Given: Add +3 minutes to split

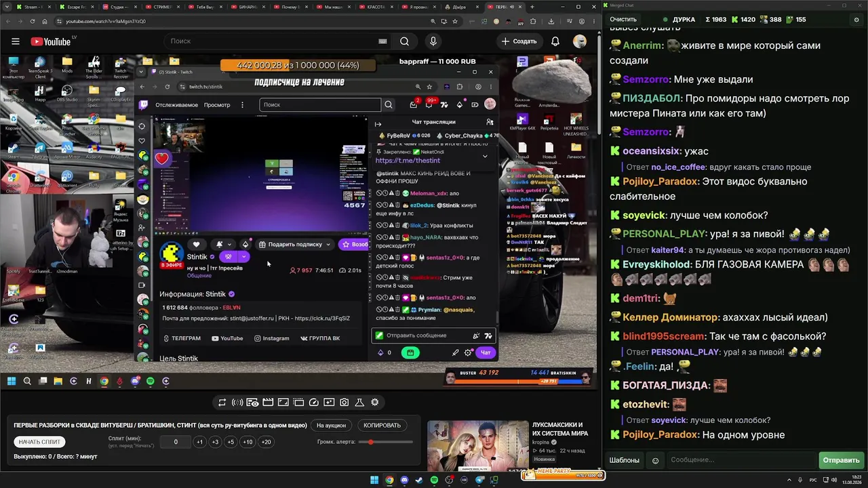Looking at the screenshot, I should 215,442.
